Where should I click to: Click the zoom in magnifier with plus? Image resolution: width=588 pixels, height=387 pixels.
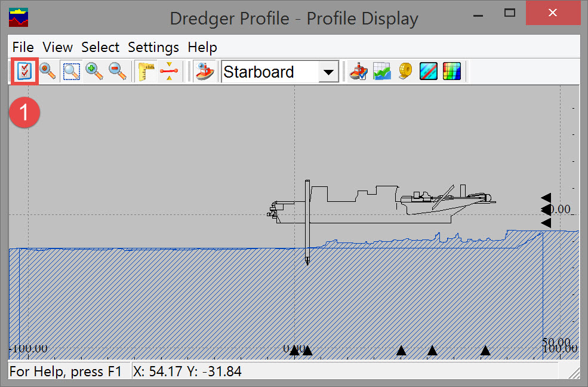(x=94, y=71)
